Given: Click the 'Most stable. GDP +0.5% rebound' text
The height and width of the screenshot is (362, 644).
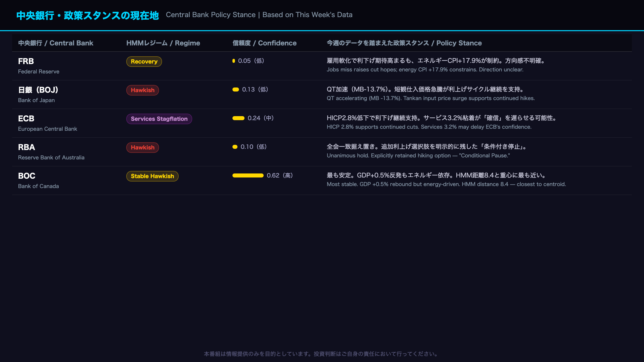Looking at the screenshot, I should point(446,184).
